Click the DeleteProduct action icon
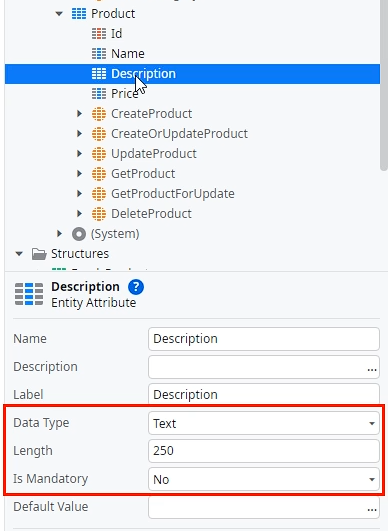The width and height of the screenshot is (388, 531). coord(99,214)
